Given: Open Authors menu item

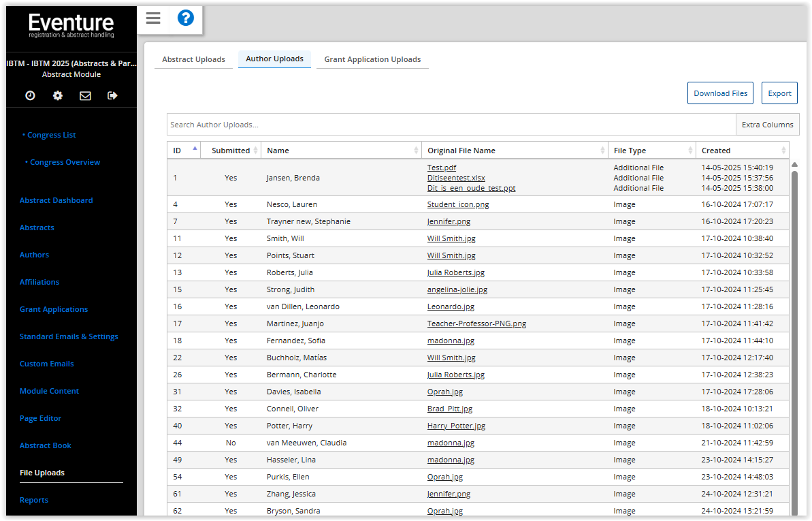Looking at the screenshot, I should [34, 255].
